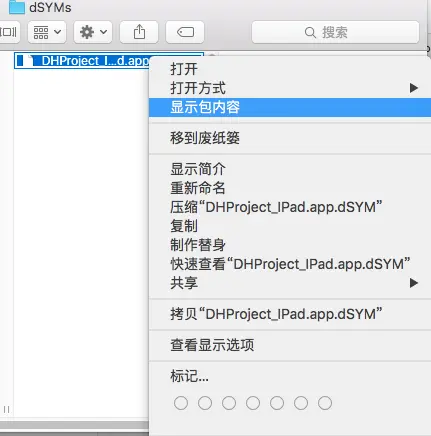Click the column resize handle at bottom left
This screenshot has width=431, height=436.
6,410
